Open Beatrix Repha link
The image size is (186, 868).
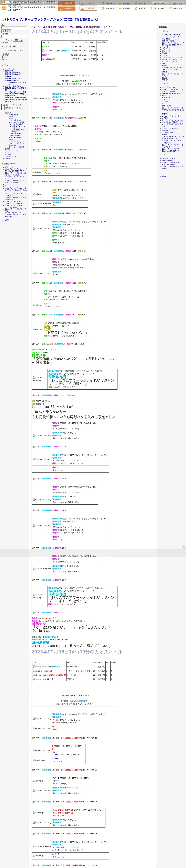coord(167,160)
